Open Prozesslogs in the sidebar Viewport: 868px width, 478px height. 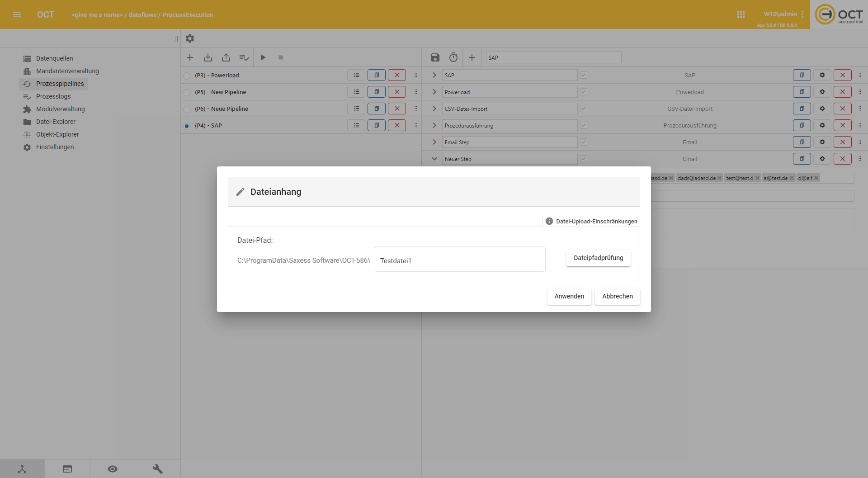(53, 96)
